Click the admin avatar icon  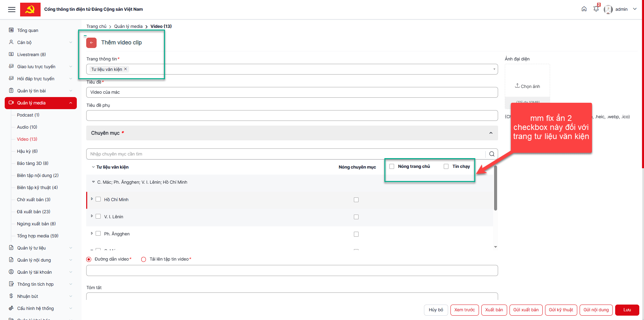coord(608,9)
